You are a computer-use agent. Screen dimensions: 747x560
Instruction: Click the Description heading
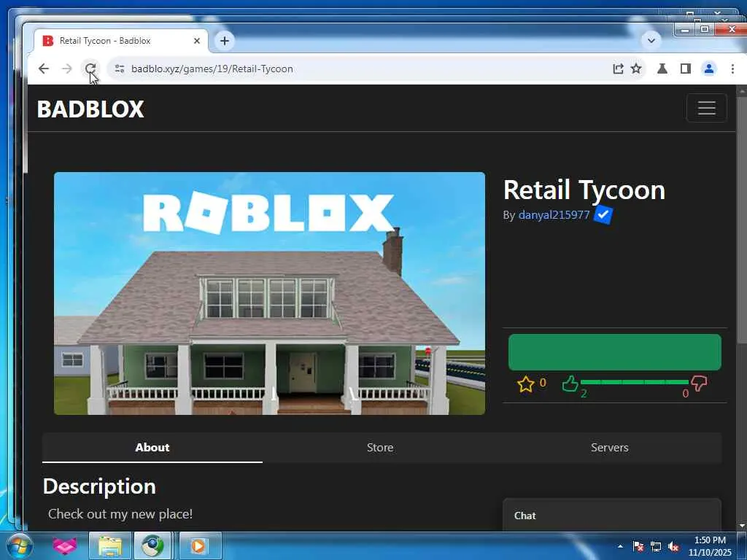[x=99, y=486]
